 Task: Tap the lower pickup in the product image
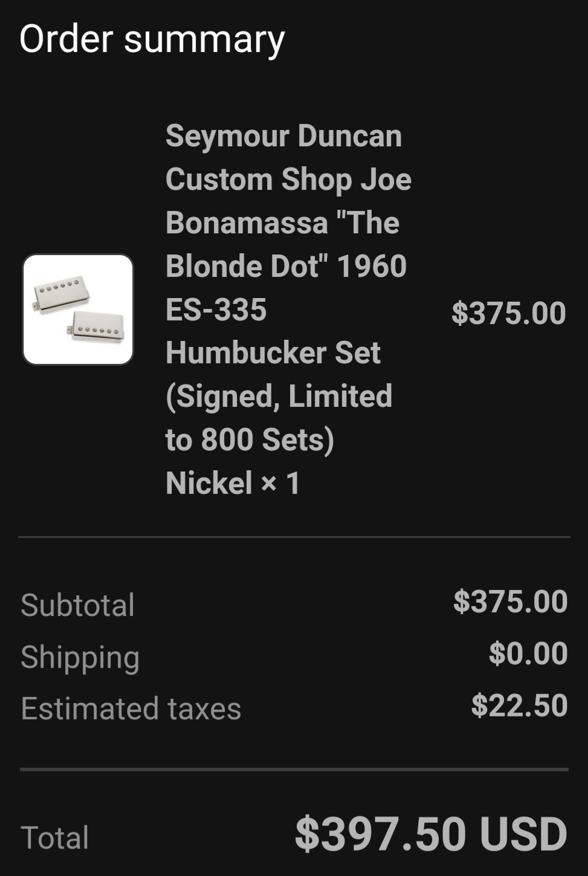[x=97, y=327]
